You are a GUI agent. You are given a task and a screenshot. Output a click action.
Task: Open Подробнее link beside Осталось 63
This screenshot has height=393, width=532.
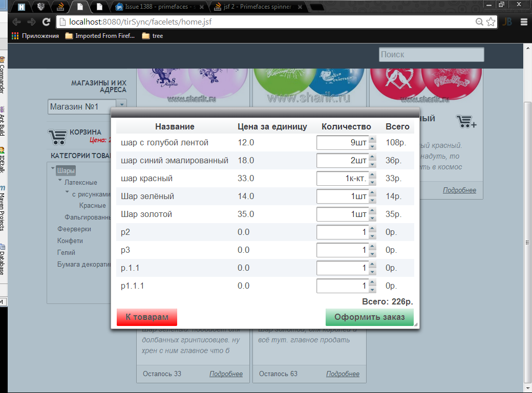coord(343,374)
